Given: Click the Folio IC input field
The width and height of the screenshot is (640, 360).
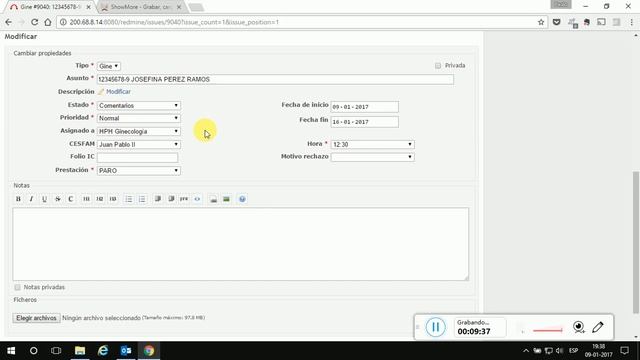Looking at the screenshot, I should pos(138,157).
